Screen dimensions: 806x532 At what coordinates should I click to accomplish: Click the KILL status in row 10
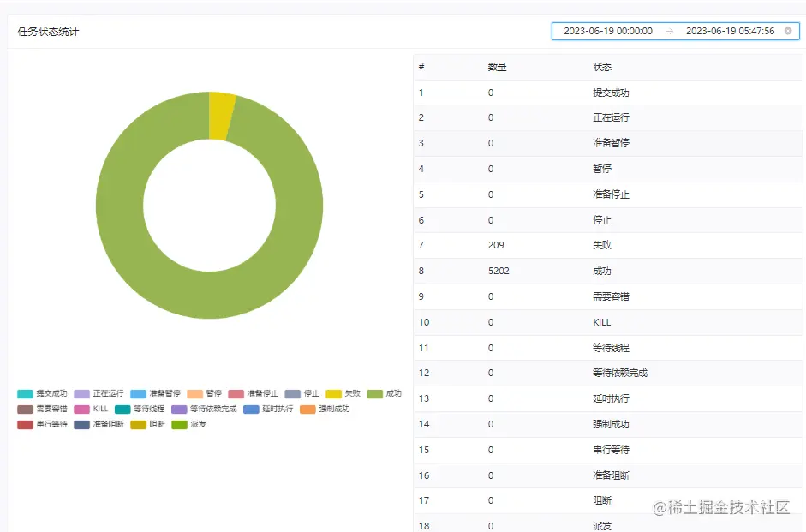pyautogui.click(x=602, y=322)
